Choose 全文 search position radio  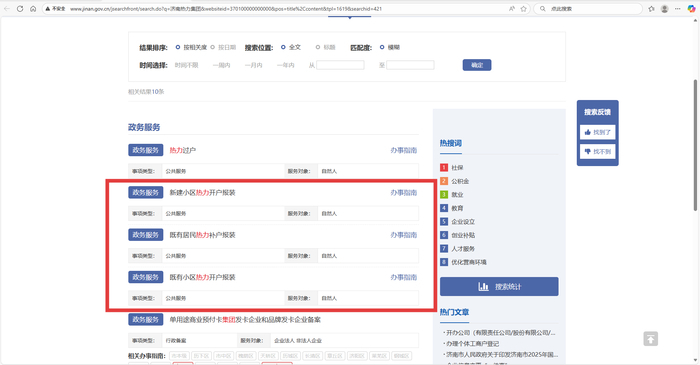(x=283, y=47)
